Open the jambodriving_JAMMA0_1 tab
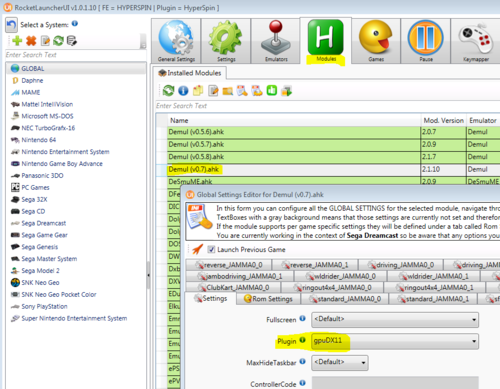This screenshot has height=389, width=500. [x=240, y=276]
